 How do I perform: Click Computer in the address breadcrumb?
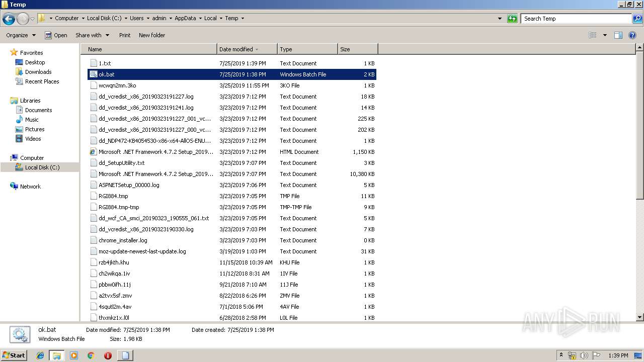click(66, 18)
